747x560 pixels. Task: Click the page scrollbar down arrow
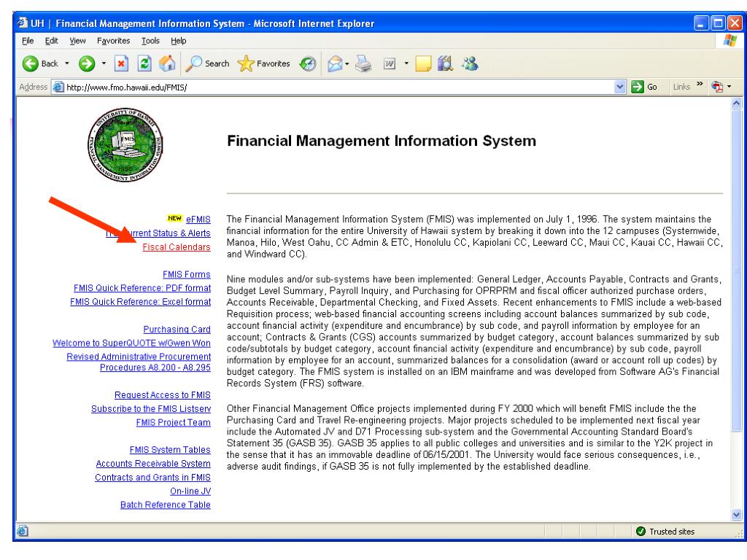click(736, 514)
